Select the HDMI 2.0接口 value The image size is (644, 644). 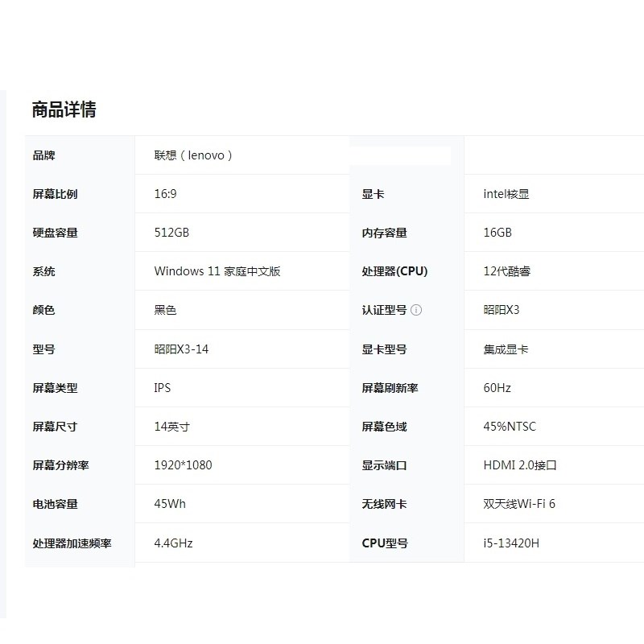tap(520, 465)
